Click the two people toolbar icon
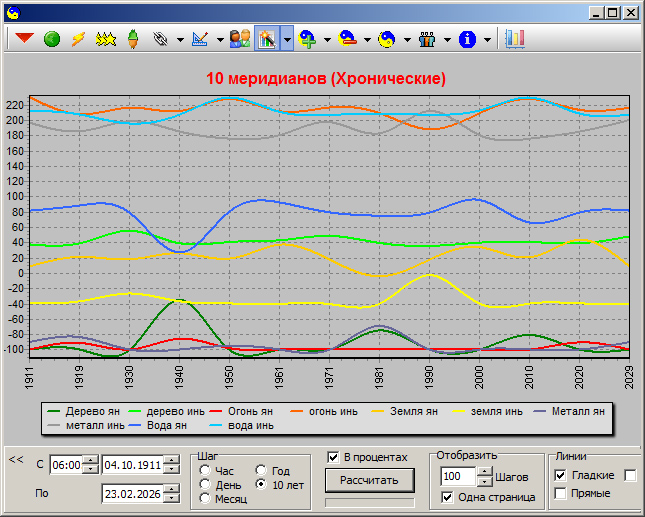645x517 pixels. point(239,39)
